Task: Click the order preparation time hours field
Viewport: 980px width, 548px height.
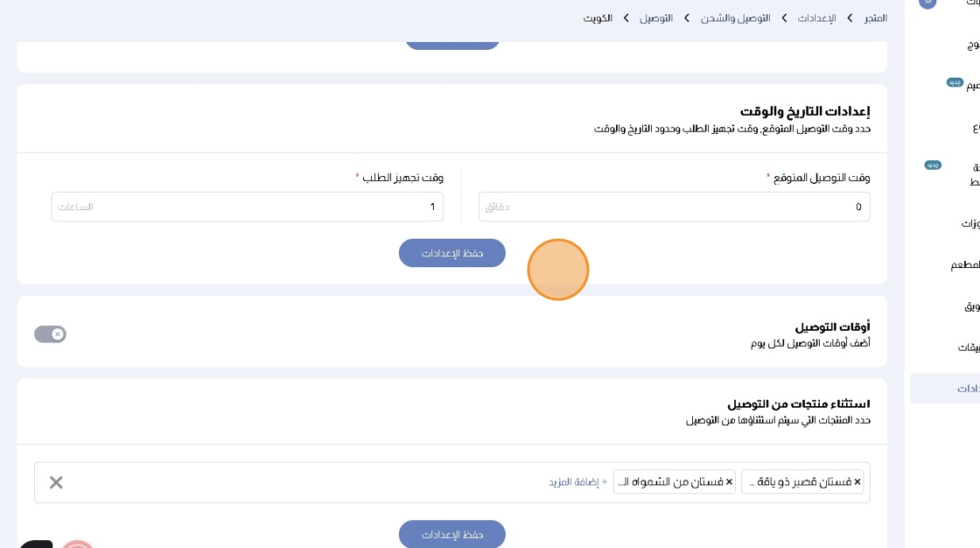Action: (x=247, y=207)
